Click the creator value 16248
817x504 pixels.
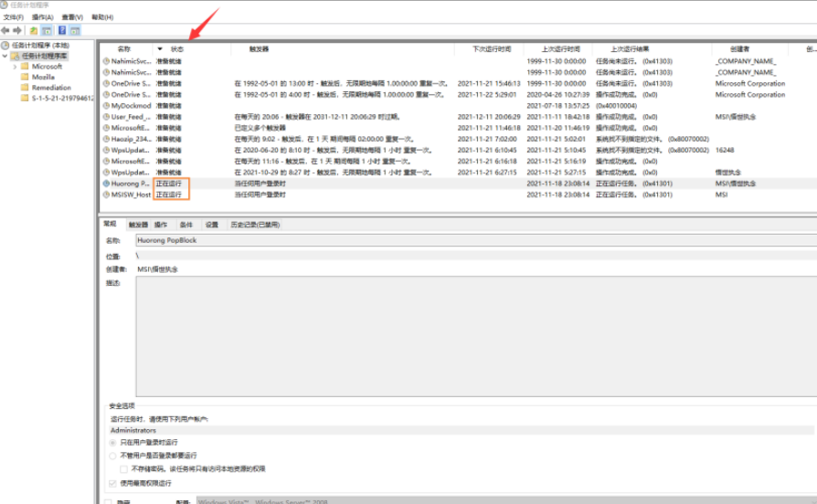[725, 150]
